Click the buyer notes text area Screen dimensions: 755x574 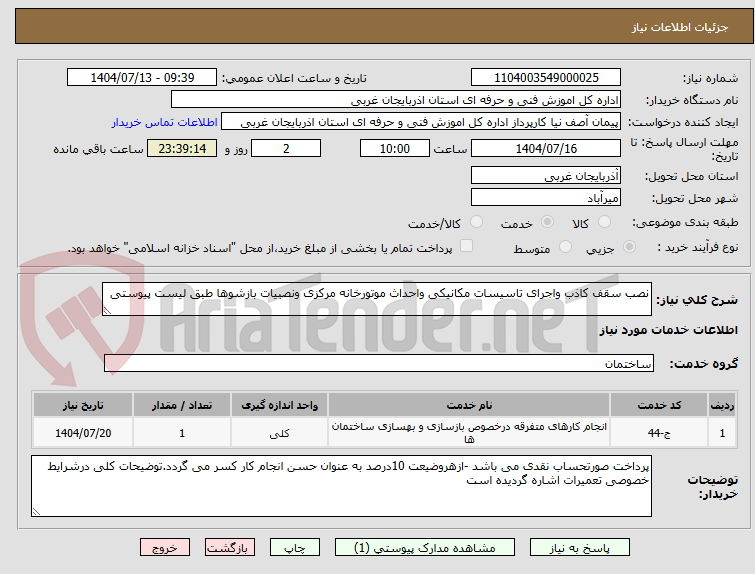(x=341, y=486)
